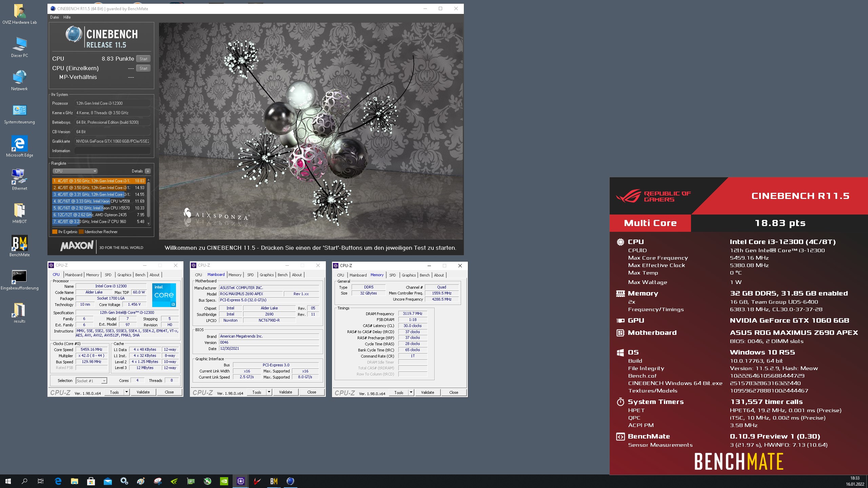Open File Explorer from taskbar
Screen dimensions: 868x488
[x=74, y=481]
